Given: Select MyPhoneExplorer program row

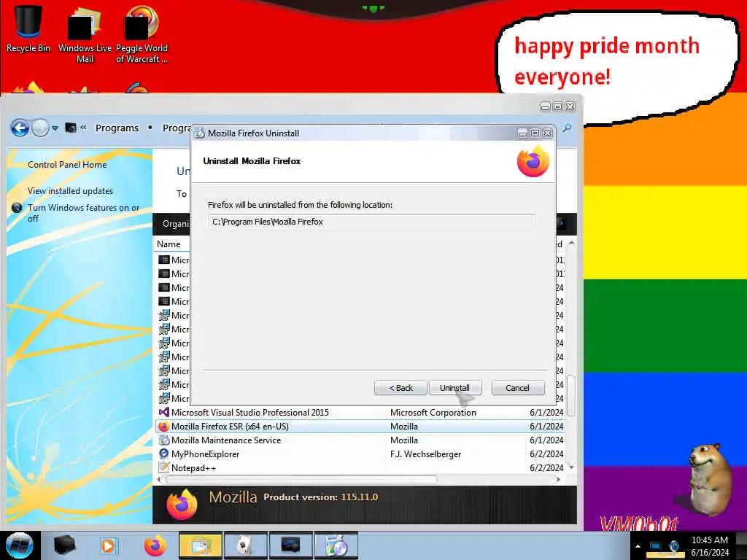Looking at the screenshot, I should coord(360,454).
